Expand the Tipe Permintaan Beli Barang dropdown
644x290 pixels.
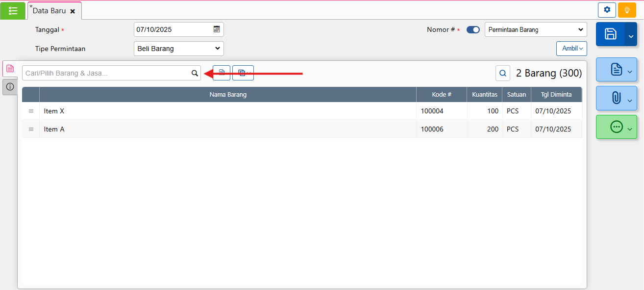(x=178, y=49)
